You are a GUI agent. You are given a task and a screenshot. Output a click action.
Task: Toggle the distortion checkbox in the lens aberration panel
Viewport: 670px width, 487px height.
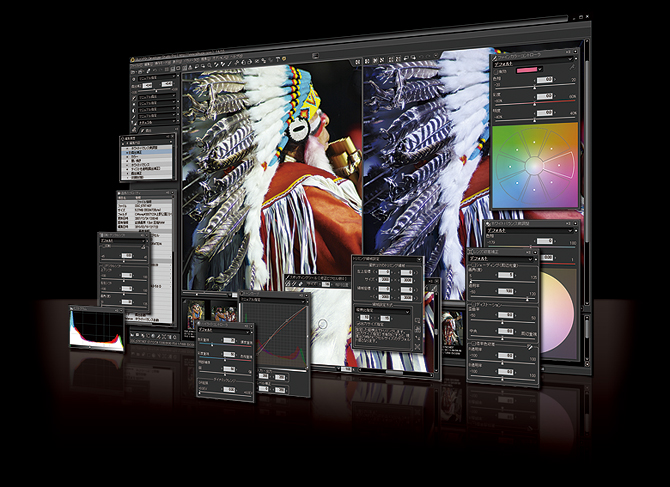[473, 304]
